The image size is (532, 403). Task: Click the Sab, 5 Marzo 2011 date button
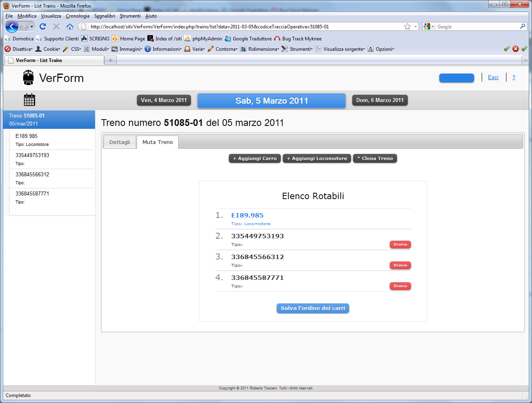272,101
